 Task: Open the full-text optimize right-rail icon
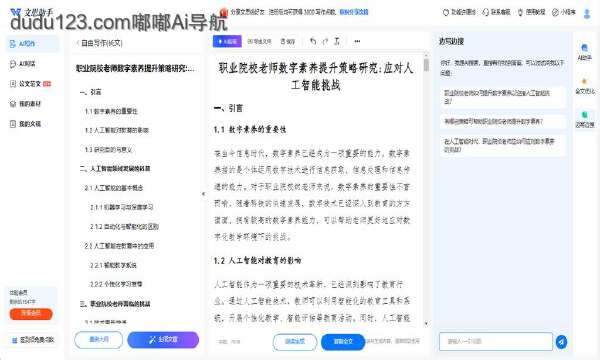(x=584, y=86)
